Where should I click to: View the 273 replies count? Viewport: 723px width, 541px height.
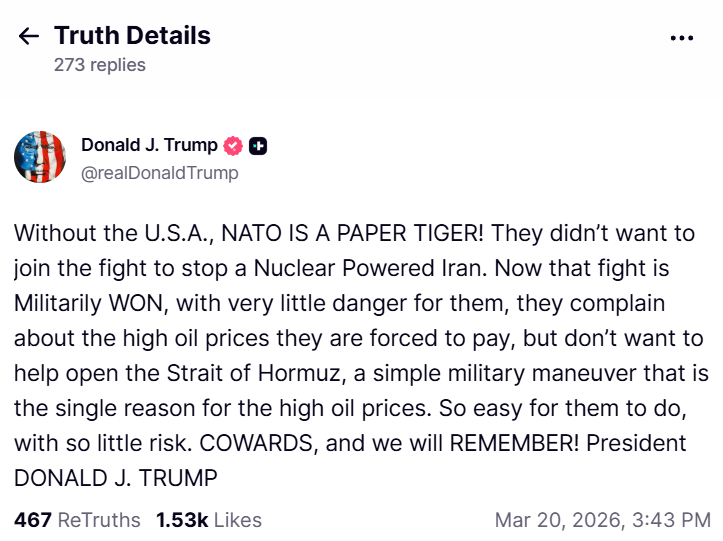[100, 65]
